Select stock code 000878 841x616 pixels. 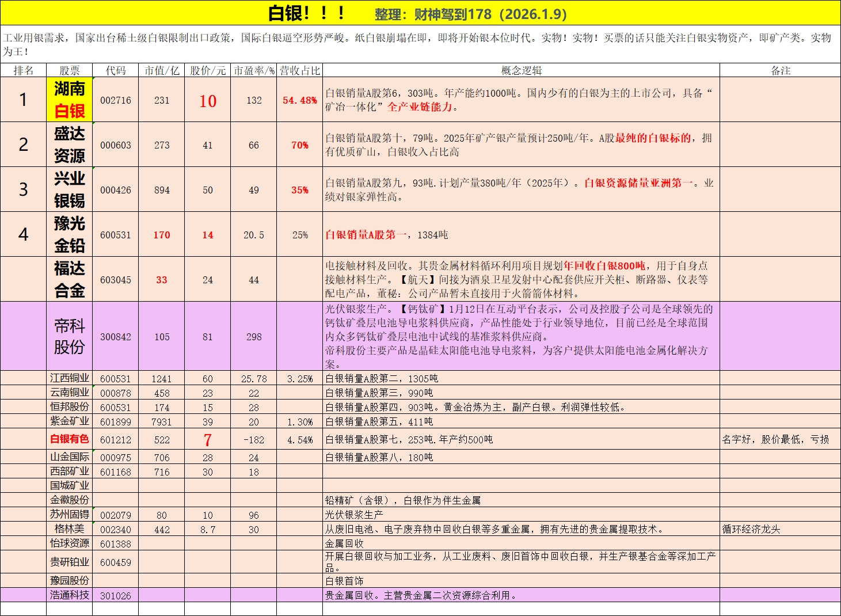click(x=116, y=393)
